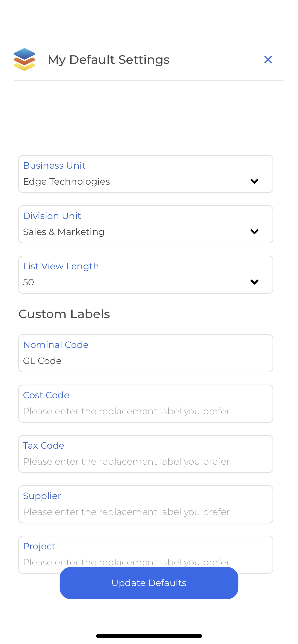The height and width of the screenshot is (644, 298).
Task: Expand the List View Length chevron
Action: point(254,282)
